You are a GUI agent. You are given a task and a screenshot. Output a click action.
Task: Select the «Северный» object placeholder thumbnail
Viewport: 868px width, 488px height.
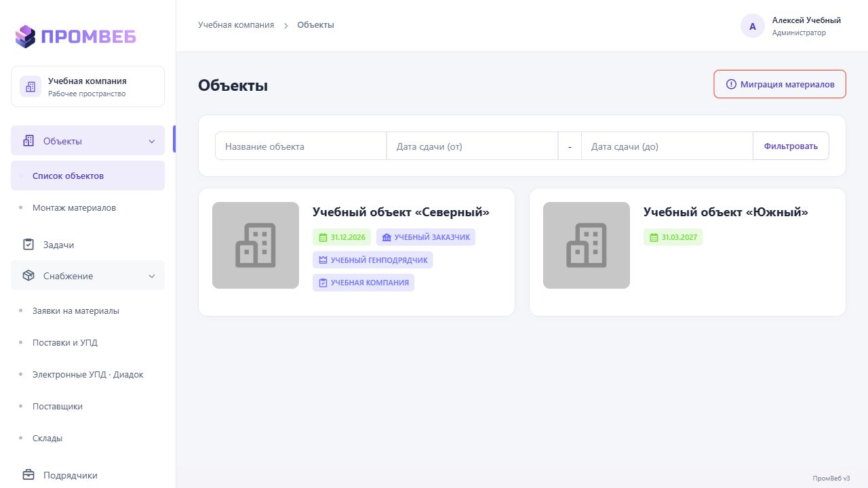(256, 245)
